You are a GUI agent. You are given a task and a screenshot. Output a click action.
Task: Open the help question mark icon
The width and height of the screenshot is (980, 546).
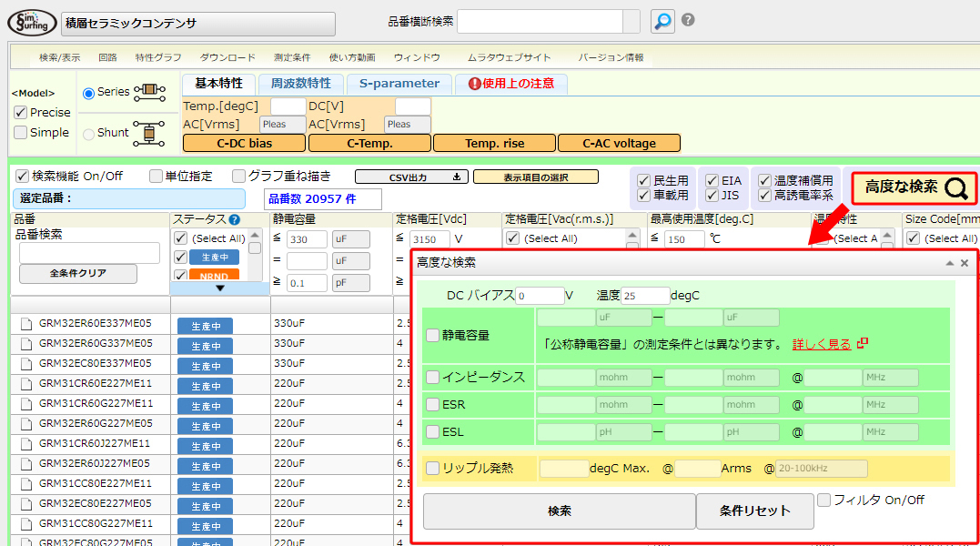point(689,20)
